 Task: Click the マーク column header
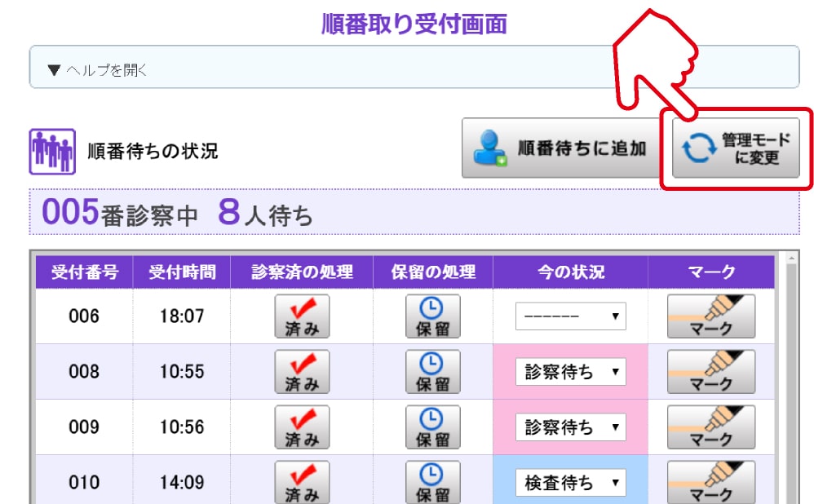tap(711, 272)
